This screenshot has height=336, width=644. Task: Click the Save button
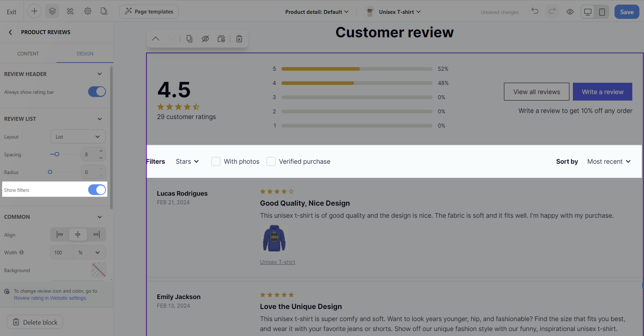click(x=627, y=12)
